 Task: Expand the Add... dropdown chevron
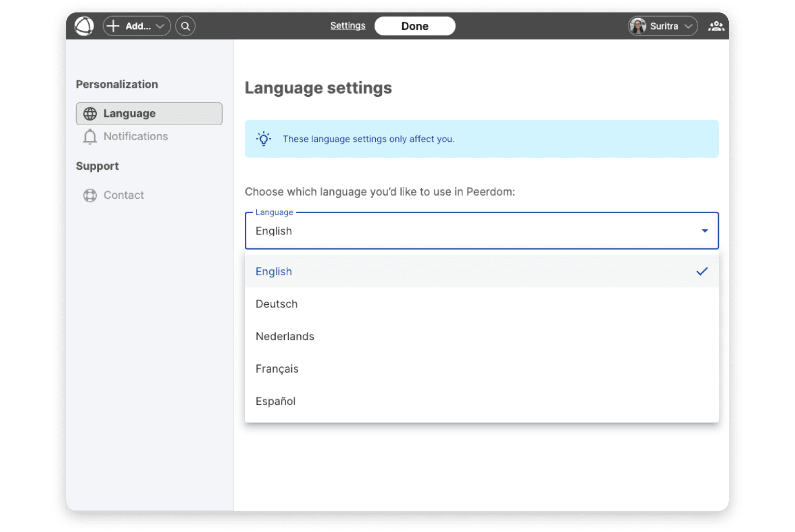click(x=160, y=26)
